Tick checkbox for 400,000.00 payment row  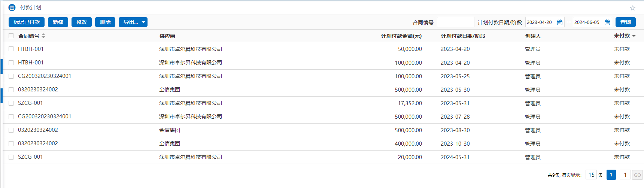click(11, 143)
